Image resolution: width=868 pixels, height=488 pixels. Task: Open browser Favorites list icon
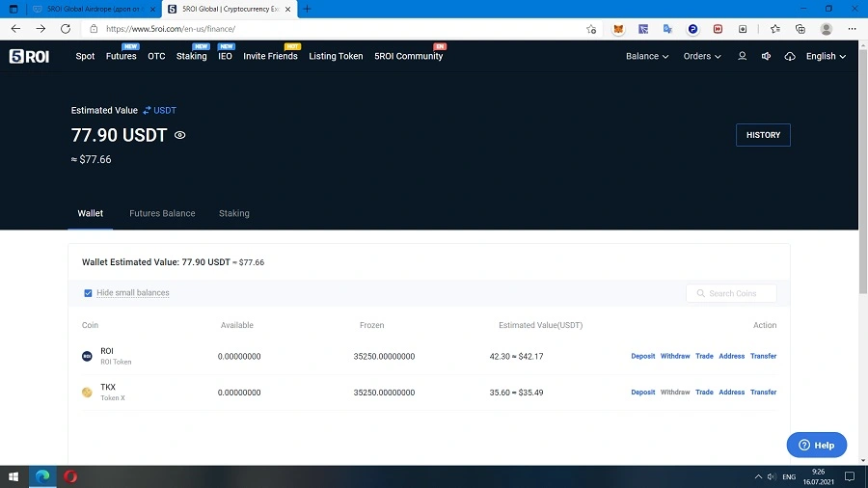775,29
